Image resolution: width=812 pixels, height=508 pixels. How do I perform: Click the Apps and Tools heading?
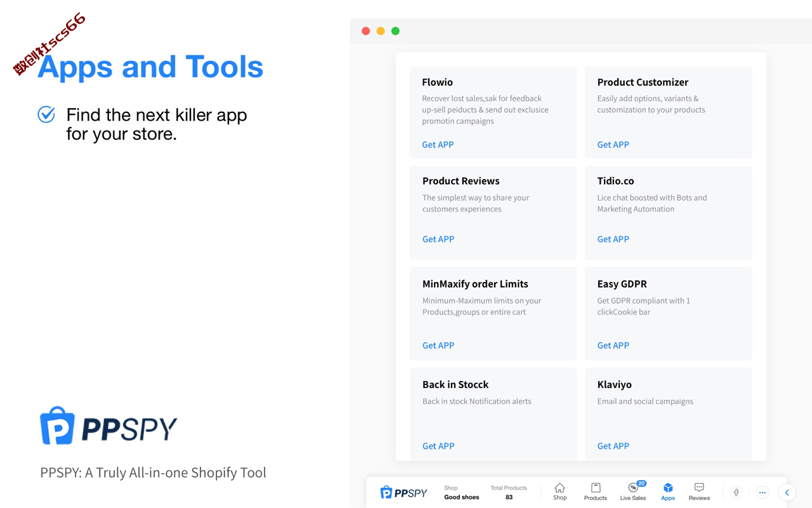pos(150,67)
